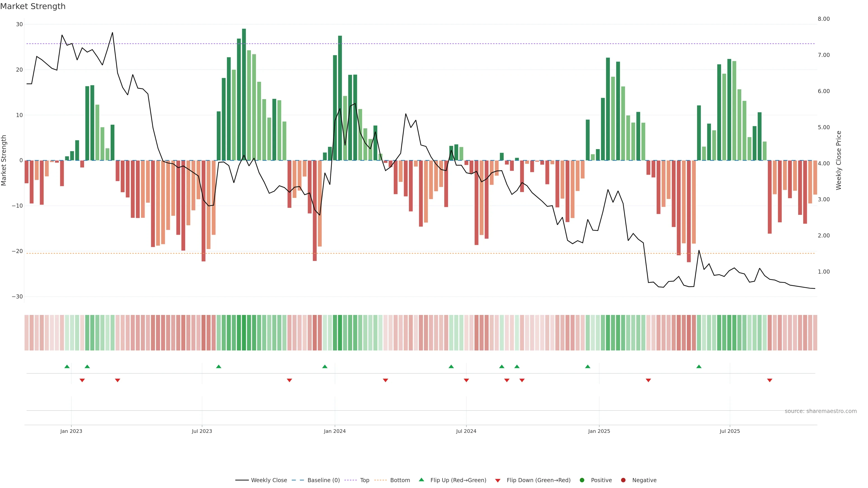The width and height of the screenshot is (868, 488).
Task: Click the Jan 2024 x-axis label
Action: point(335,431)
